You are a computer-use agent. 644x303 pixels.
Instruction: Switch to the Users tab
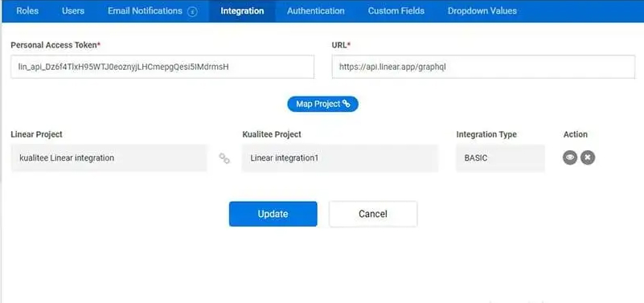coord(73,11)
